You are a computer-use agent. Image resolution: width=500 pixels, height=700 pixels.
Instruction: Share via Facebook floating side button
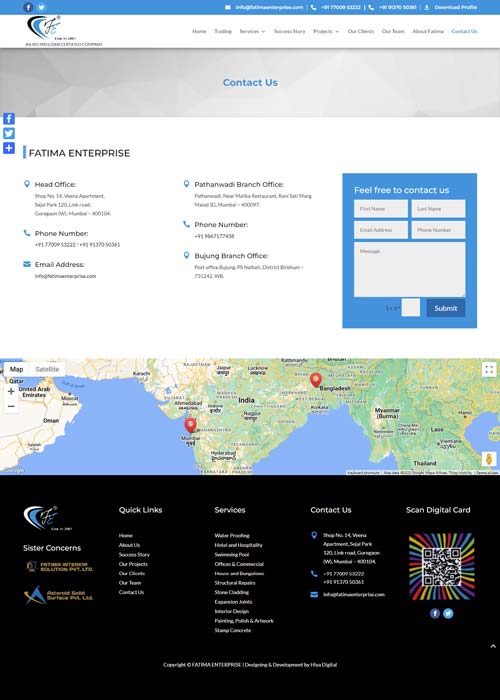click(9, 118)
